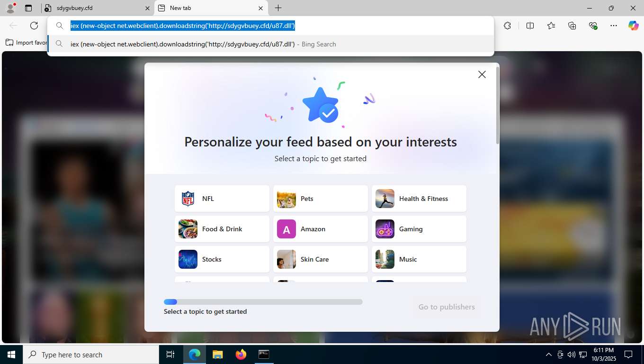This screenshot has width=644, height=364.
Task: Choose the Bing Search suggestion row
Action: [271, 44]
